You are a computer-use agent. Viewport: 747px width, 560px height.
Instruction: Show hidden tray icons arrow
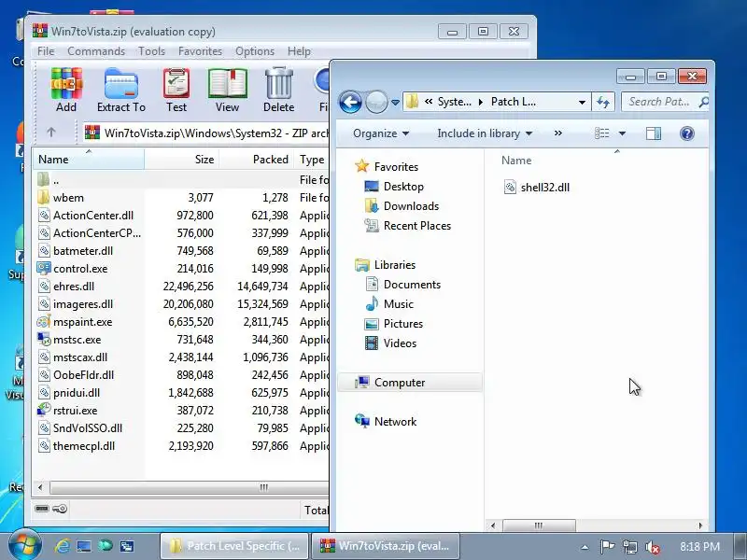[585, 547]
